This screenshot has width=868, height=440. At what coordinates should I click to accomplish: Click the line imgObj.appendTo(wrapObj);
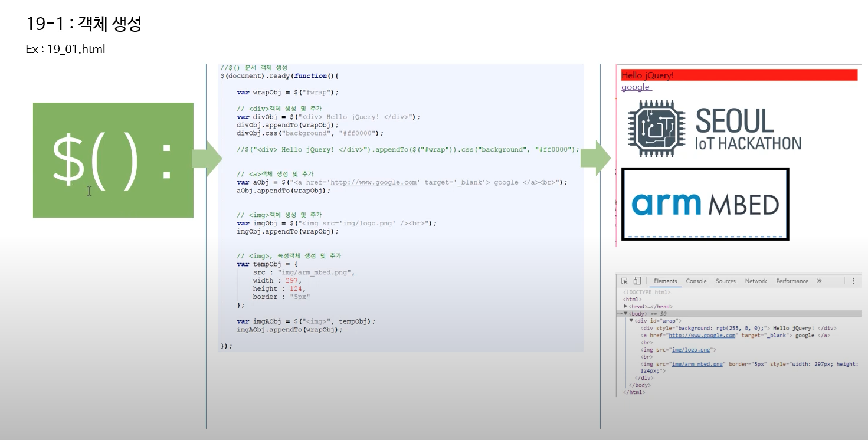[288, 231]
